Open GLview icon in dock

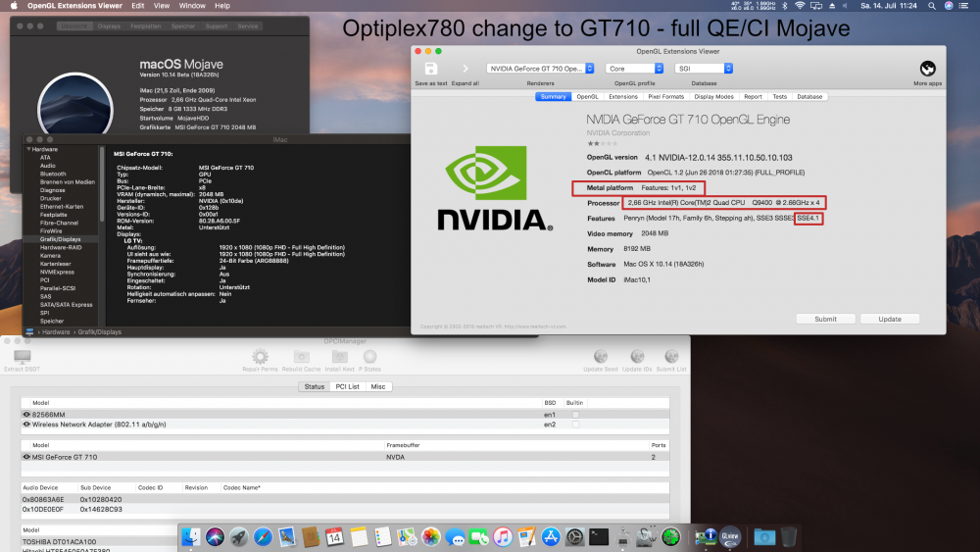(729, 536)
